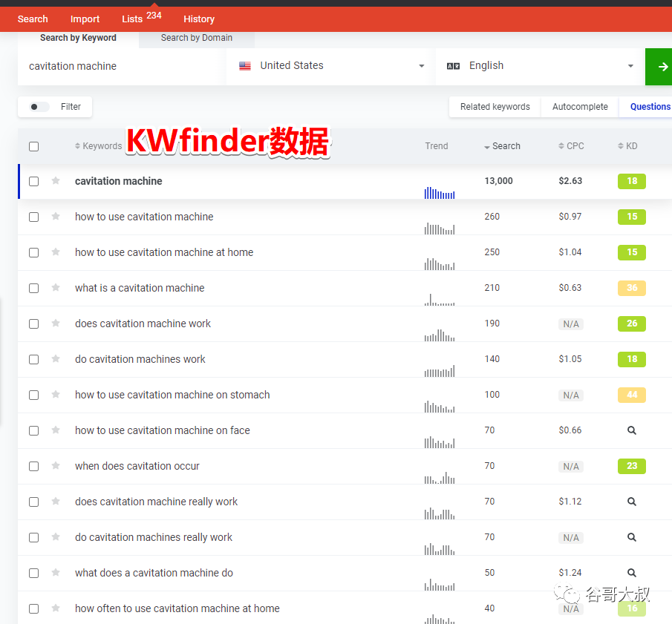Star 'does cavitation machine really work' row
Viewport: 672px width, 624px height.
coord(56,501)
